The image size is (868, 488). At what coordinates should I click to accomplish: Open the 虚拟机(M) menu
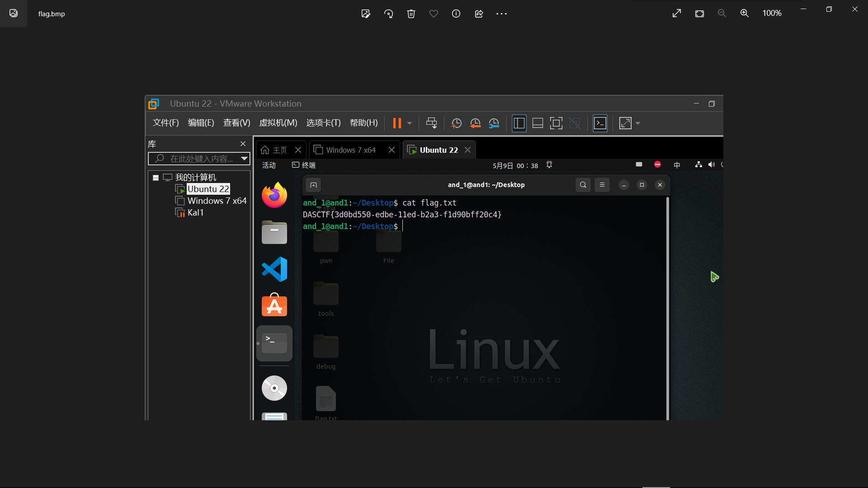tap(278, 123)
